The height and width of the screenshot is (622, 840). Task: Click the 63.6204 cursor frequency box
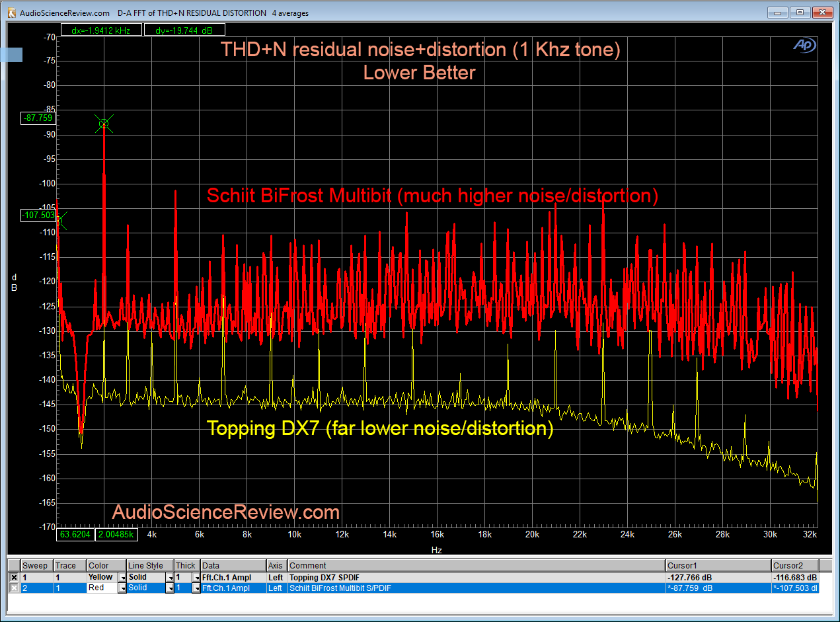pyautogui.click(x=75, y=534)
